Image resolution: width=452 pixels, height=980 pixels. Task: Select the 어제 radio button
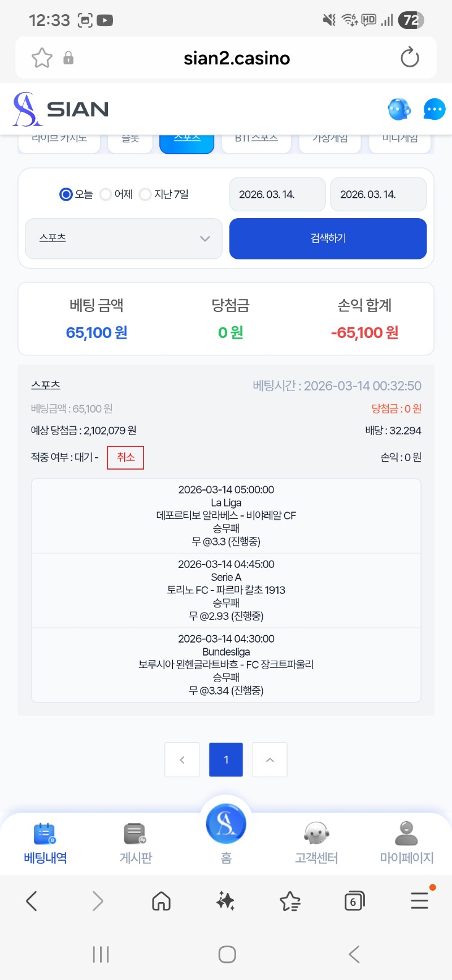(x=106, y=194)
